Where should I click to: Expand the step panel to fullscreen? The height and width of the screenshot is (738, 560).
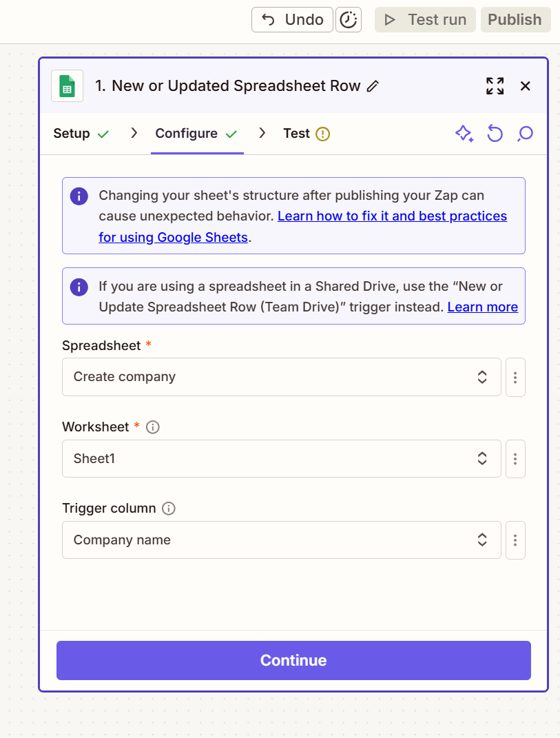[x=495, y=86]
